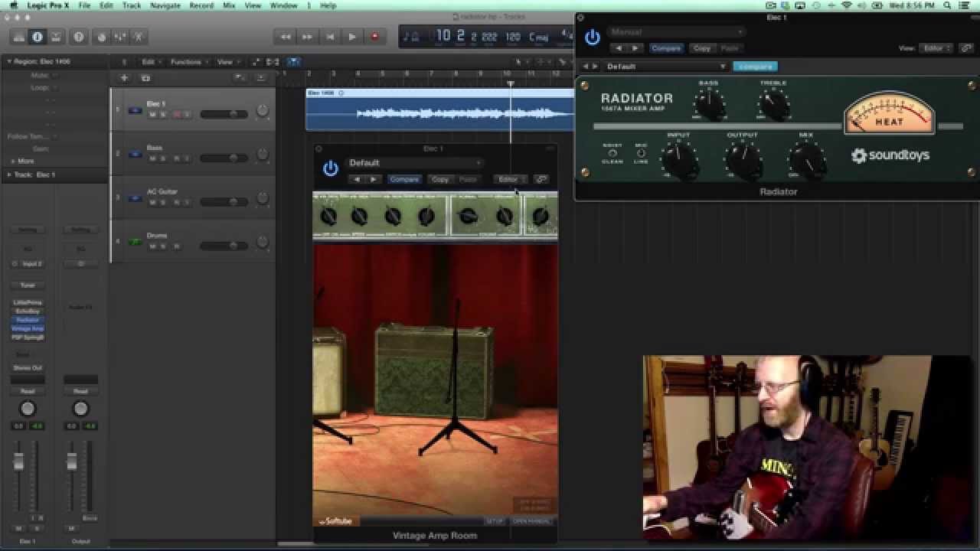Mute the Bass track
This screenshot has width=980, height=551.
152,158
